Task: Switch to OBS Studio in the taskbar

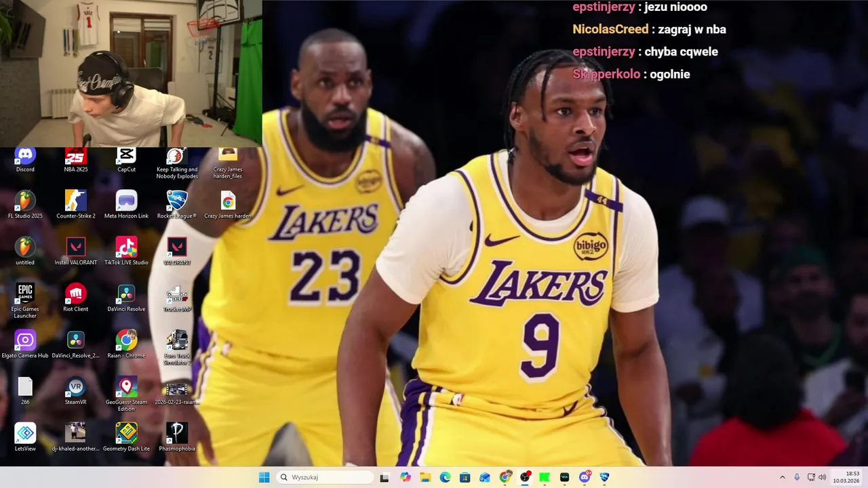Action: pyautogui.click(x=525, y=477)
